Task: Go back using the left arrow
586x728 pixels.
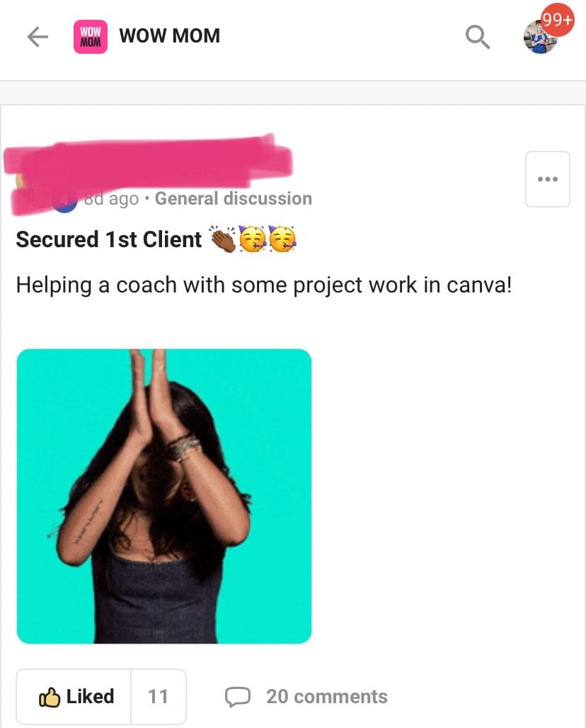Action: tap(38, 37)
